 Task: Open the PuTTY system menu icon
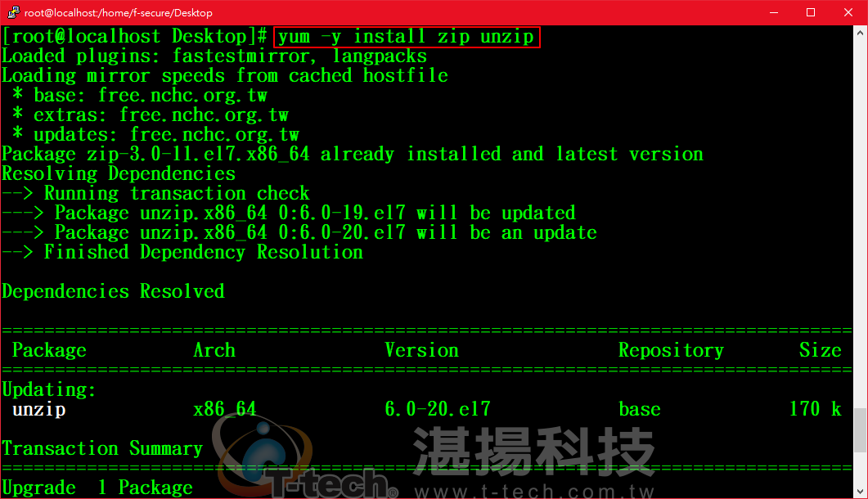[13, 12]
